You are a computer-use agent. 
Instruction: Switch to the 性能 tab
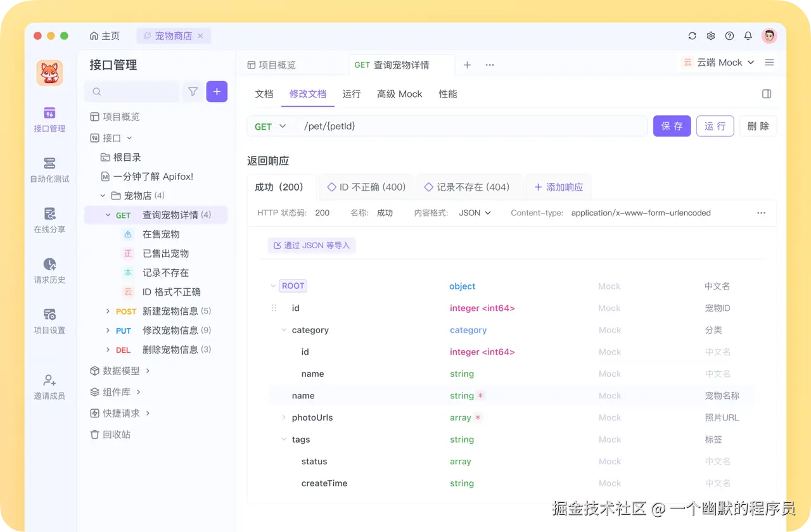448,94
